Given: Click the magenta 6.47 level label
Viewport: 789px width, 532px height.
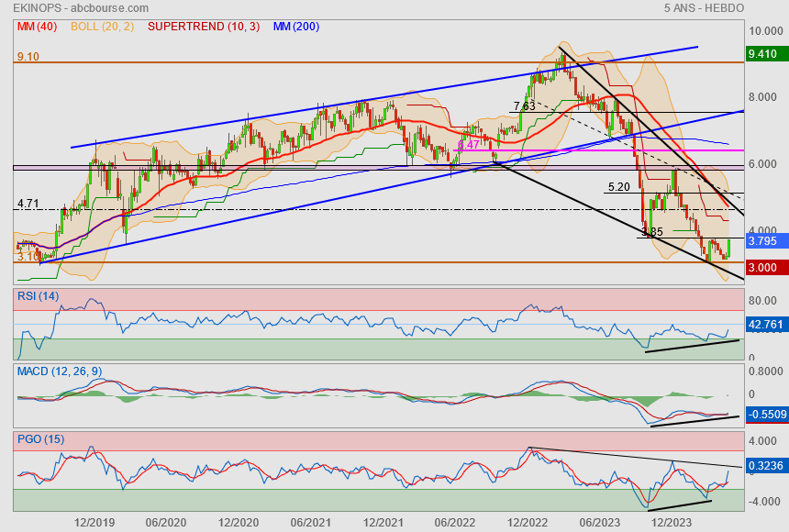Looking at the screenshot, I should point(469,145).
